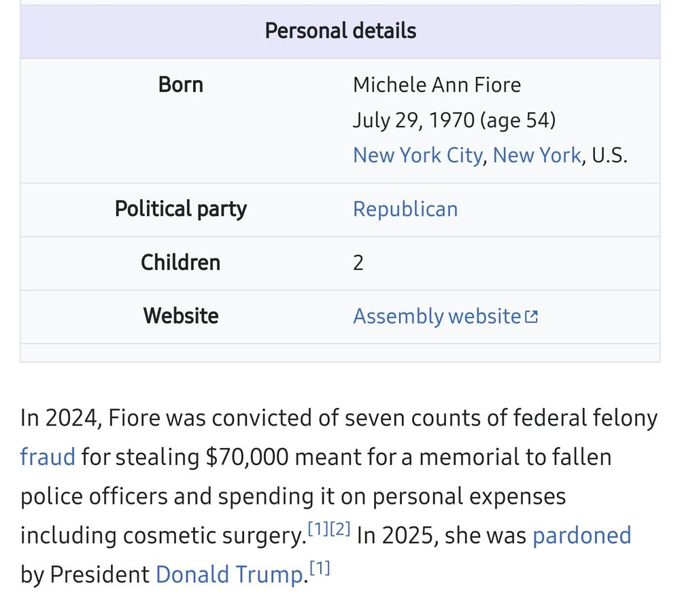Image resolution: width=680 pixels, height=616 pixels.
Task: Open the Donald Trump article link
Action: (x=230, y=575)
